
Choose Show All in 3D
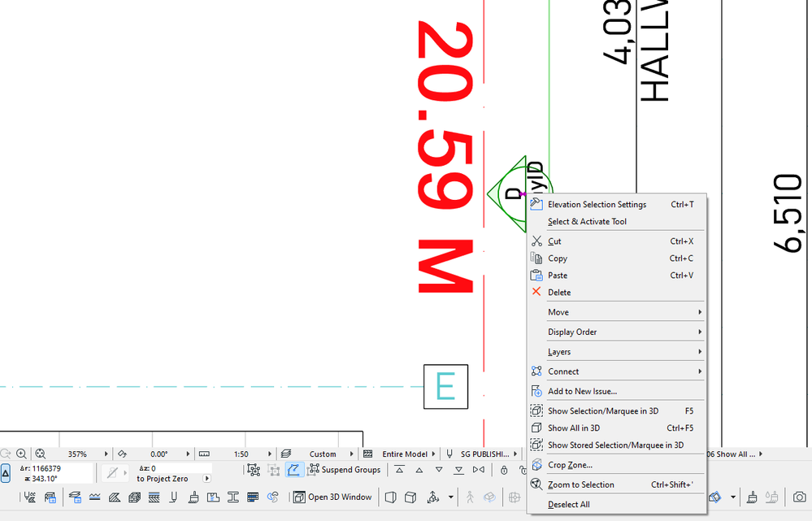tap(617, 428)
